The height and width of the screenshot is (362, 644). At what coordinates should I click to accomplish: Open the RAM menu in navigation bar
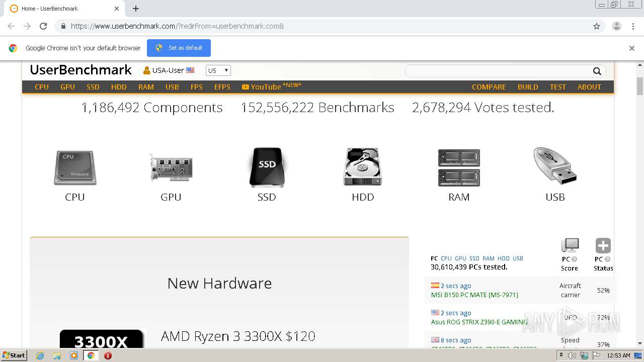pyautogui.click(x=146, y=87)
